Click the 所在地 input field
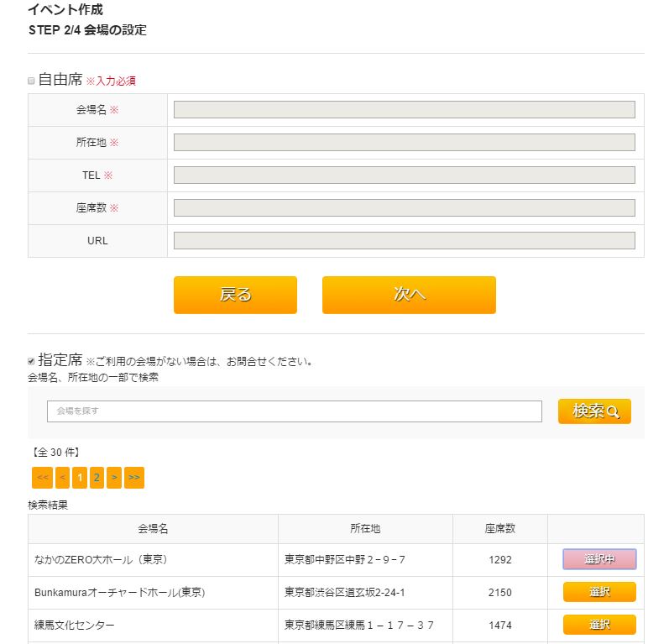The width and height of the screenshot is (669, 644). tap(404, 143)
